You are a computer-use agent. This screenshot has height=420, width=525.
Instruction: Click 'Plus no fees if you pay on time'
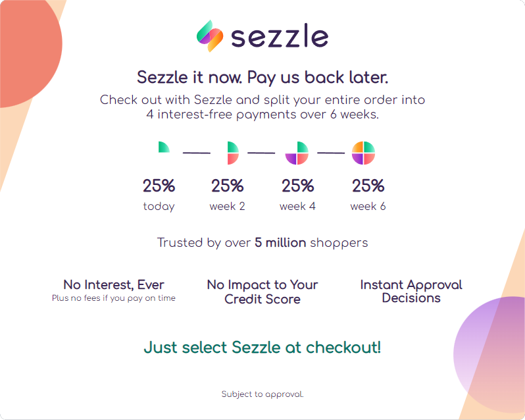(114, 298)
